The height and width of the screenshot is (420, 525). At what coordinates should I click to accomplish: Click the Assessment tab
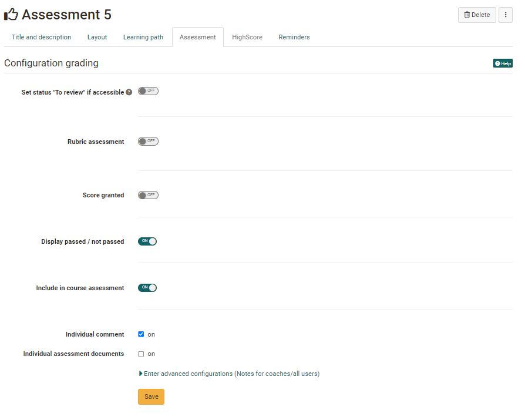(197, 37)
